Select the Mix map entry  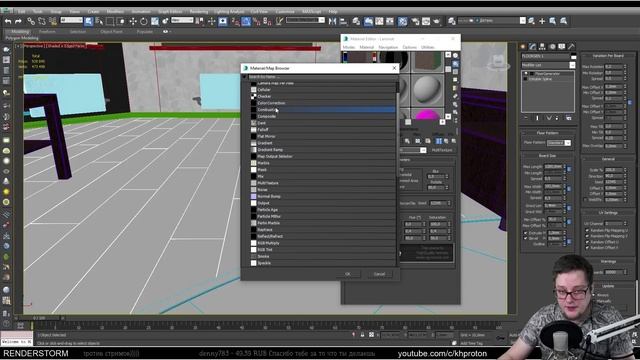pyautogui.click(x=323, y=176)
